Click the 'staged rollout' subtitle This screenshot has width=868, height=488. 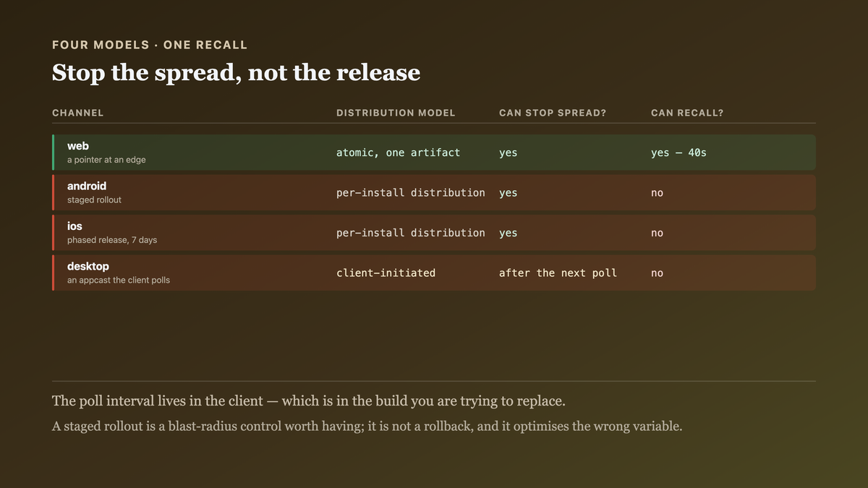pyautogui.click(x=94, y=200)
